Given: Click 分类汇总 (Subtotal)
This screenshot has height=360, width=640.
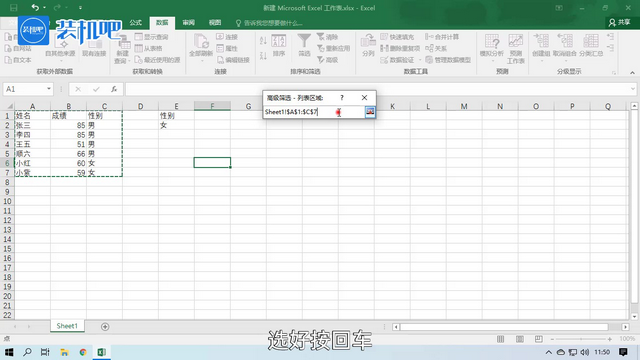Looking at the screenshot, I should (591, 46).
